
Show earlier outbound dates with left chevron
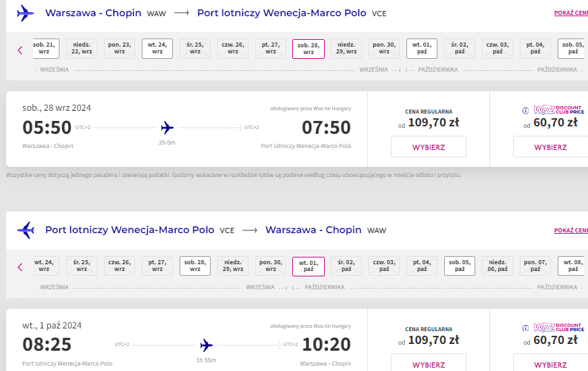(20, 50)
